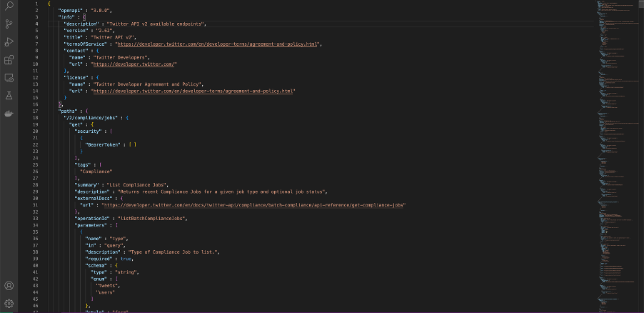Click the "tags" key
The image size is (644, 313).
pyautogui.click(x=84, y=165)
